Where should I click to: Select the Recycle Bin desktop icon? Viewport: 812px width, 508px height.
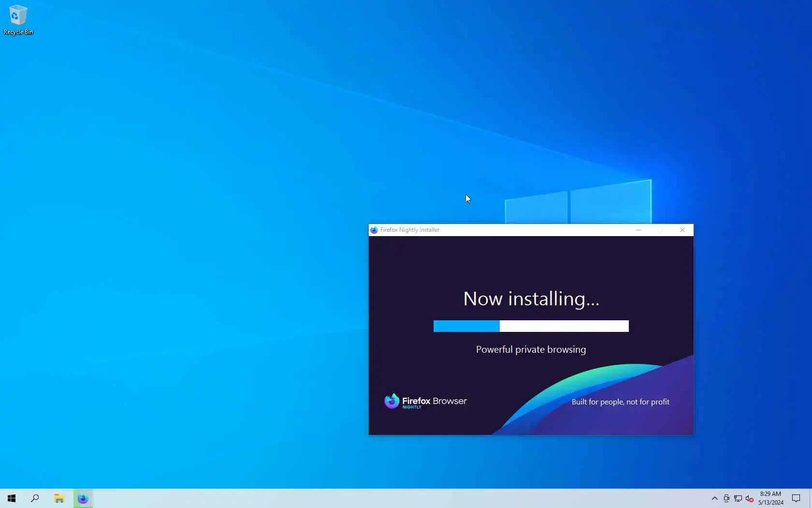click(x=18, y=20)
